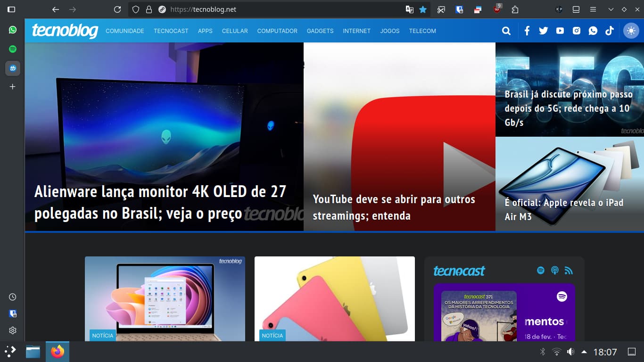Toggle light/dark theme sun button
The height and width of the screenshot is (362, 644).
point(631,31)
